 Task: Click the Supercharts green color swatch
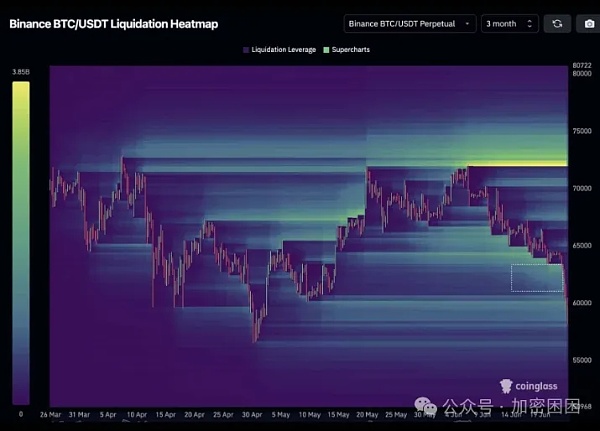(x=326, y=50)
